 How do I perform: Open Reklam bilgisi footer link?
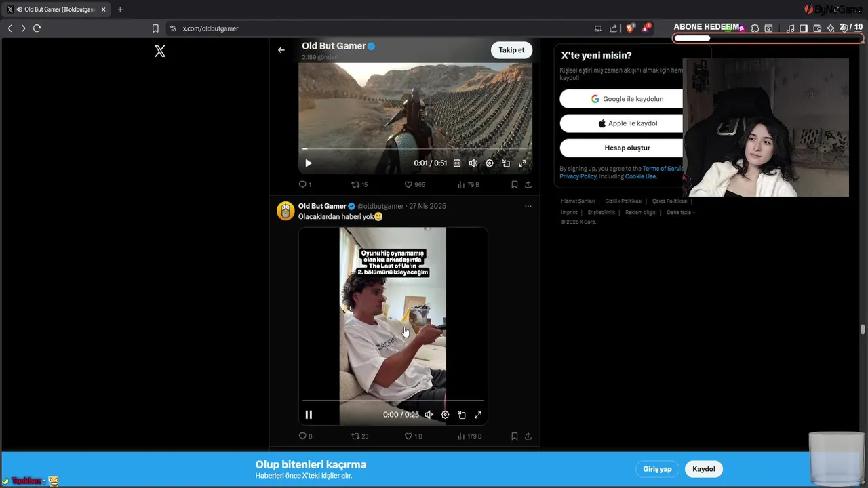[641, 212]
